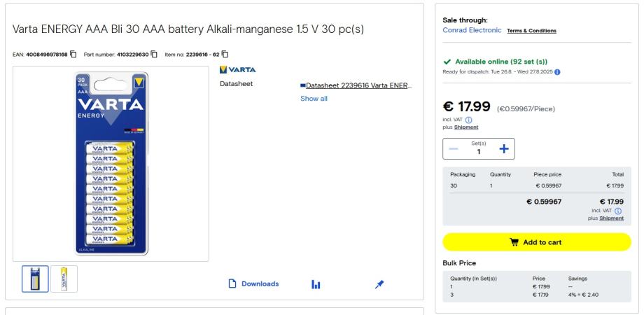Add the batteries to cart
644x315 pixels.
point(537,242)
